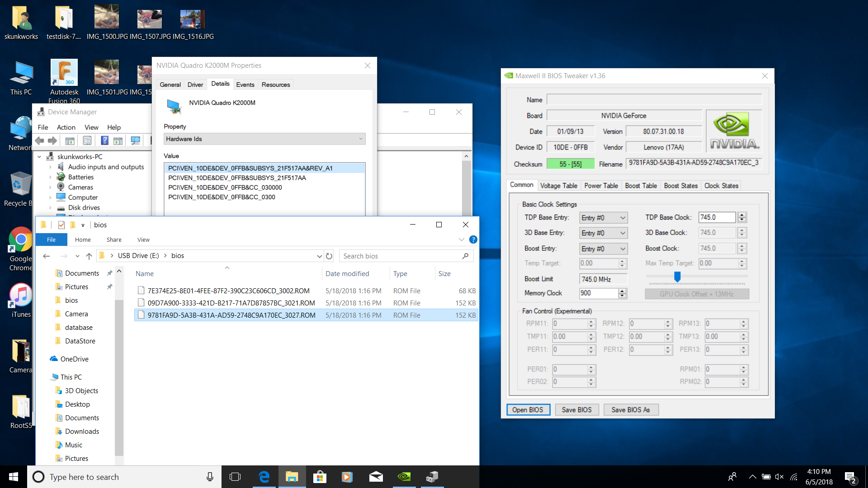Switch to the Boost States tab
The image size is (868, 488).
point(680,186)
